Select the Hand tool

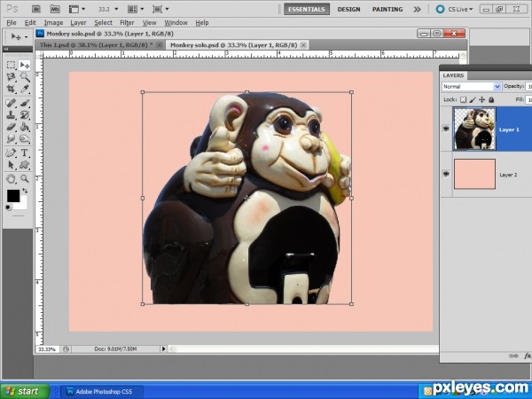(x=12, y=178)
